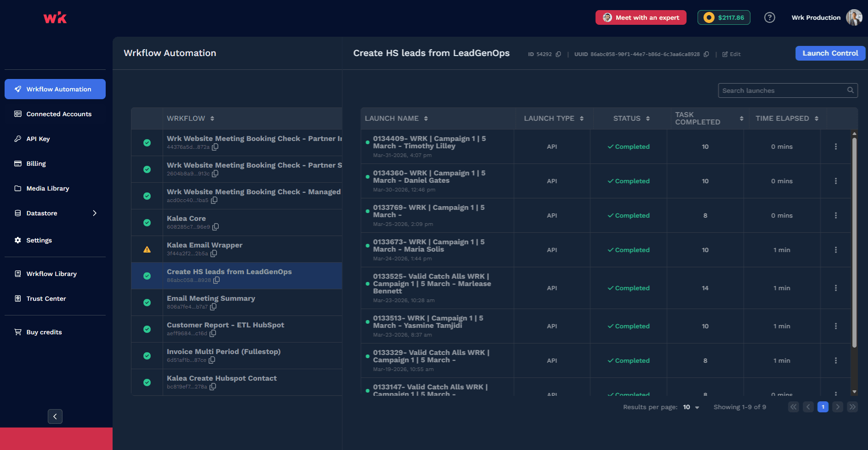Open options menu for Maria Solis launch
The width and height of the screenshot is (868, 450).
click(x=835, y=250)
